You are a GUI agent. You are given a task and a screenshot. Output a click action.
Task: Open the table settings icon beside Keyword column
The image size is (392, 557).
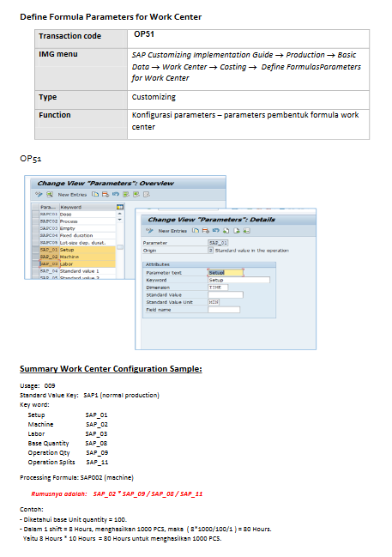click(x=120, y=207)
